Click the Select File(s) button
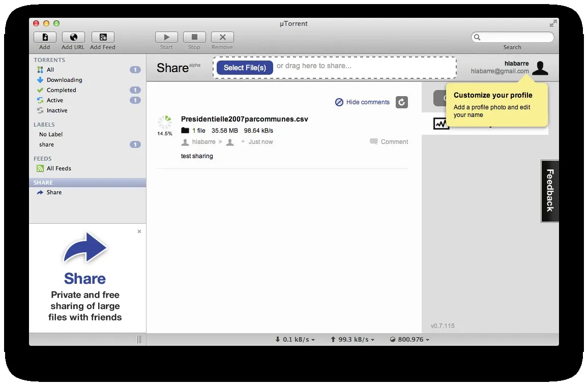The width and height of the screenshot is (588, 386). click(x=245, y=68)
